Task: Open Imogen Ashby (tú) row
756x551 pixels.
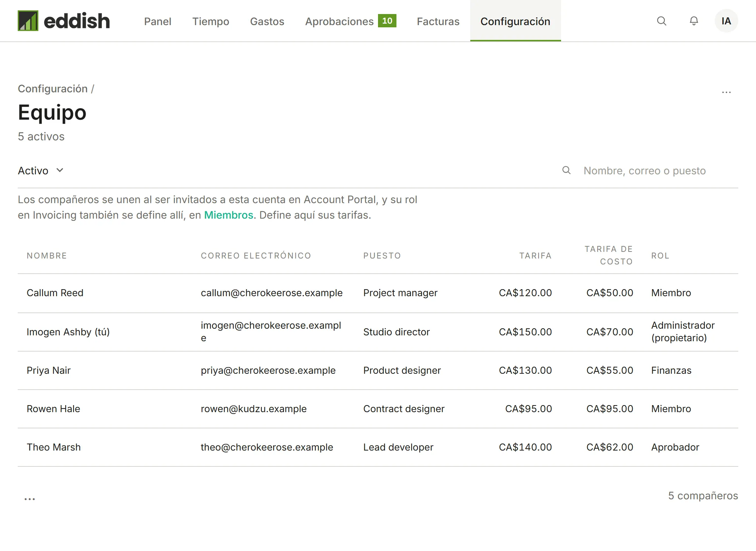Action: click(378, 332)
